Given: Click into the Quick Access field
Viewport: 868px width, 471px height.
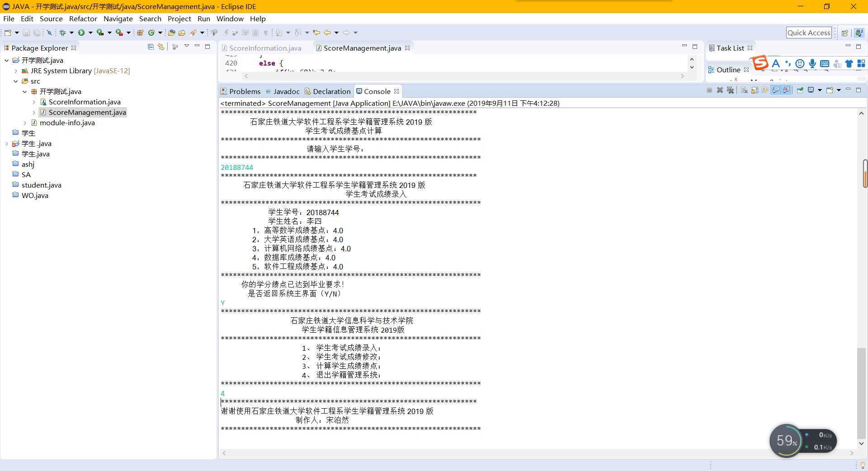Looking at the screenshot, I should [809, 33].
